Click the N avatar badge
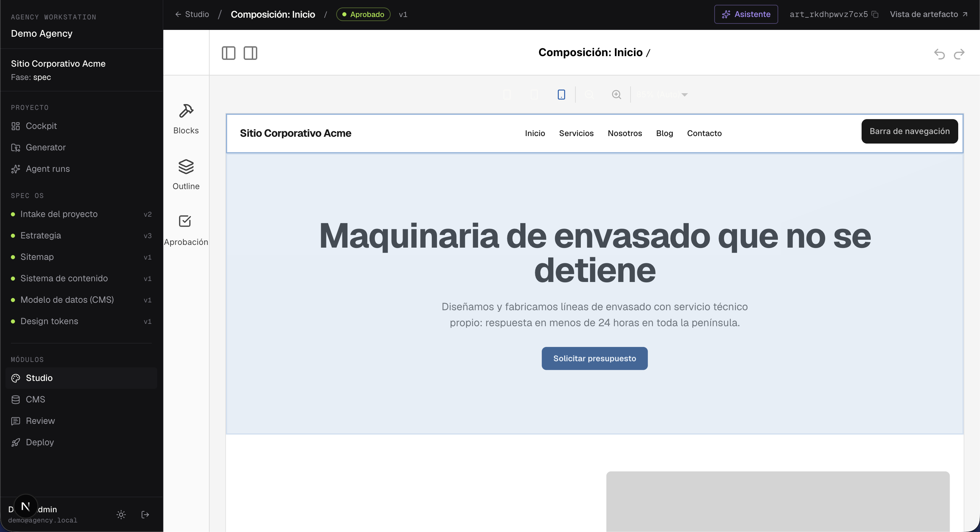 tap(26, 506)
